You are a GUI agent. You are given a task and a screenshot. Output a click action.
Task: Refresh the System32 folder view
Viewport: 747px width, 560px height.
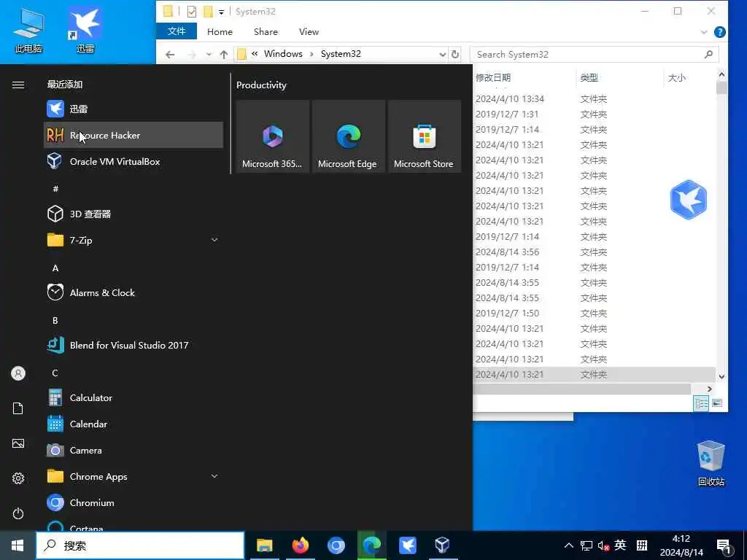pyautogui.click(x=455, y=54)
